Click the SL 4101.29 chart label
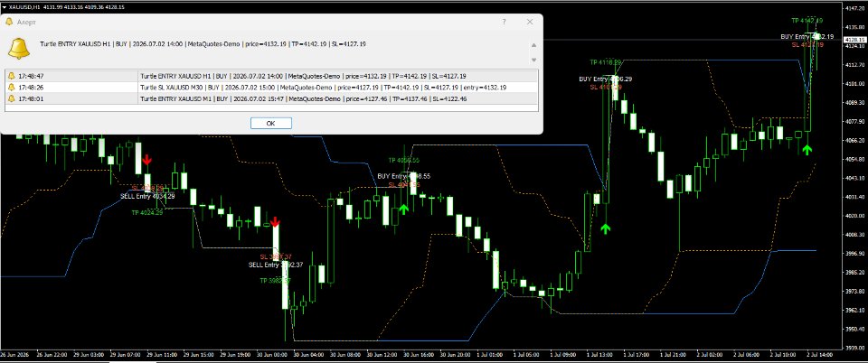868x363 pixels. click(606, 87)
